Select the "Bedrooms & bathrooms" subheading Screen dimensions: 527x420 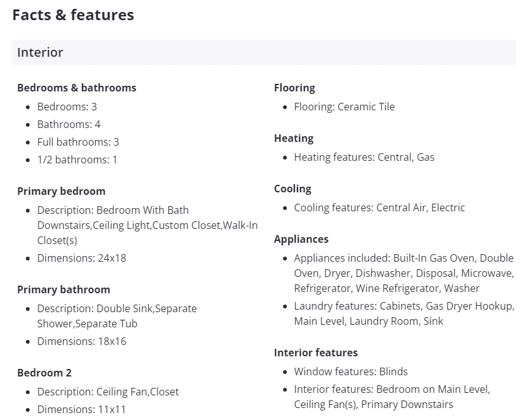coord(76,88)
